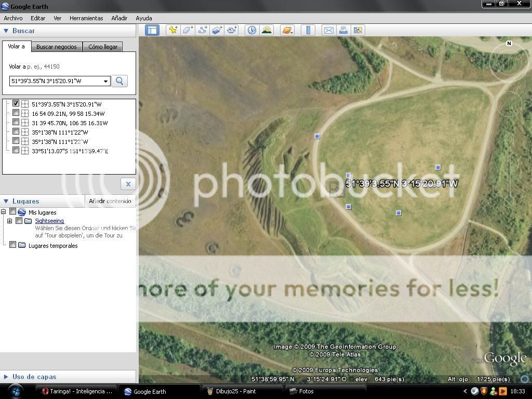Switch to Taringa! browser window in taskbar
532x399 pixels.
[77, 391]
